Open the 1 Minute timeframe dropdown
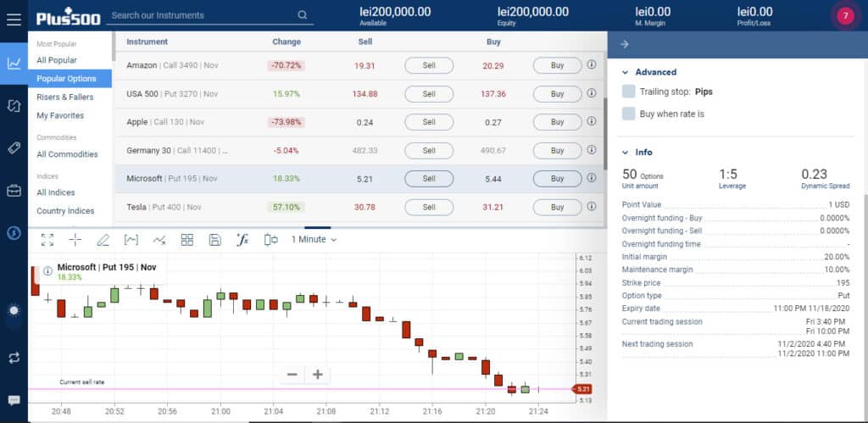Screen dimensions: 868x423 click(x=314, y=240)
